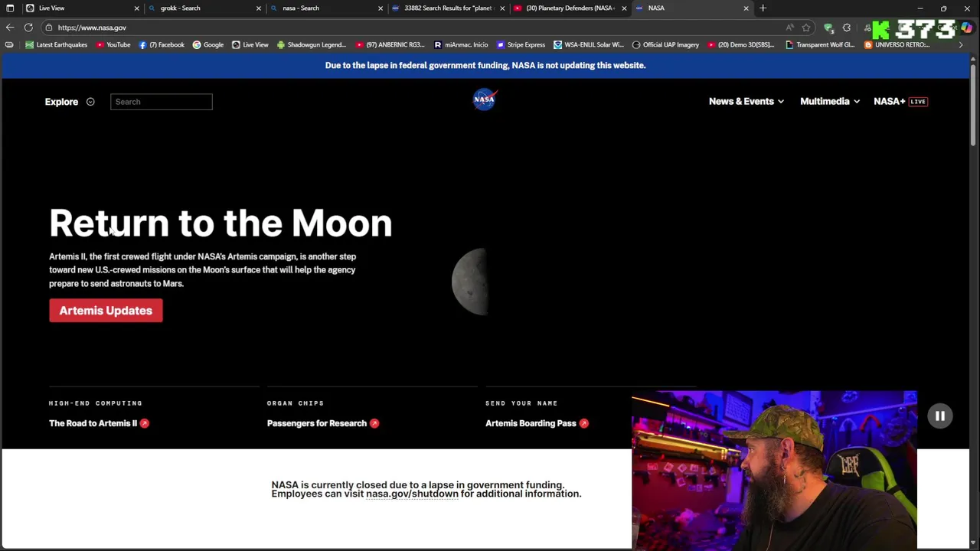Open the green shield extension icon
The height and width of the screenshot is (551, 980).
click(x=828, y=28)
